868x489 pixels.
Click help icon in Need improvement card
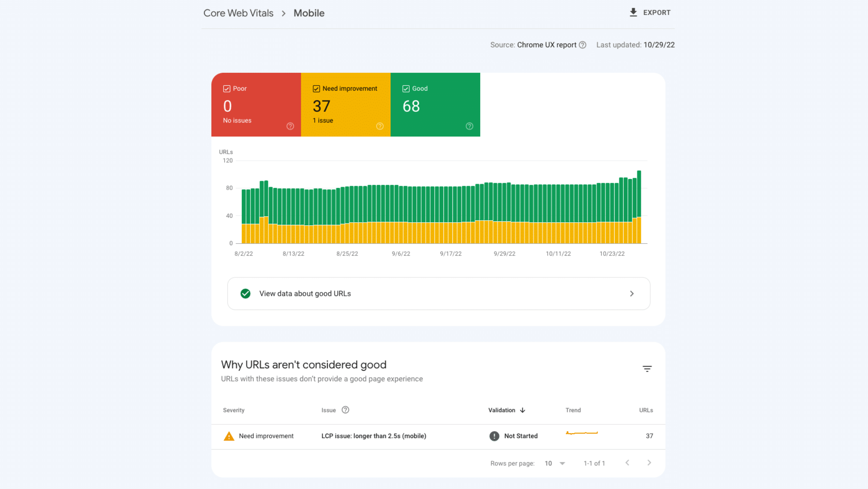(380, 126)
